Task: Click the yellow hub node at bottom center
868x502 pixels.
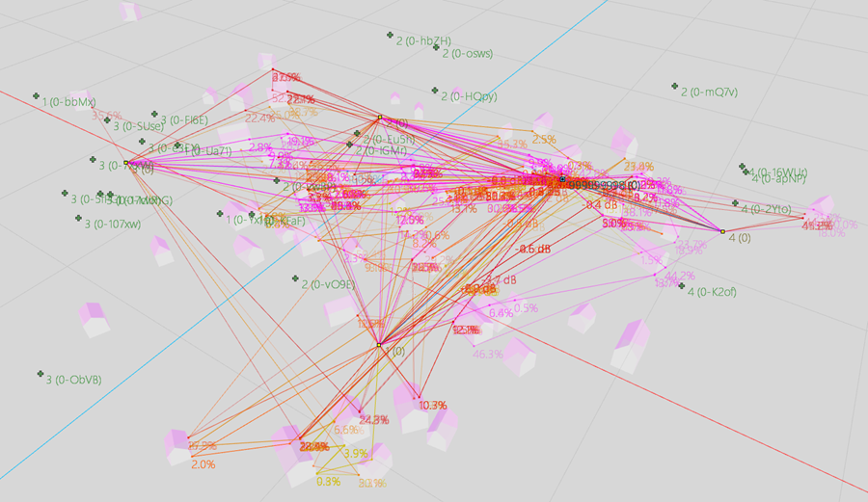Action: [379, 345]
